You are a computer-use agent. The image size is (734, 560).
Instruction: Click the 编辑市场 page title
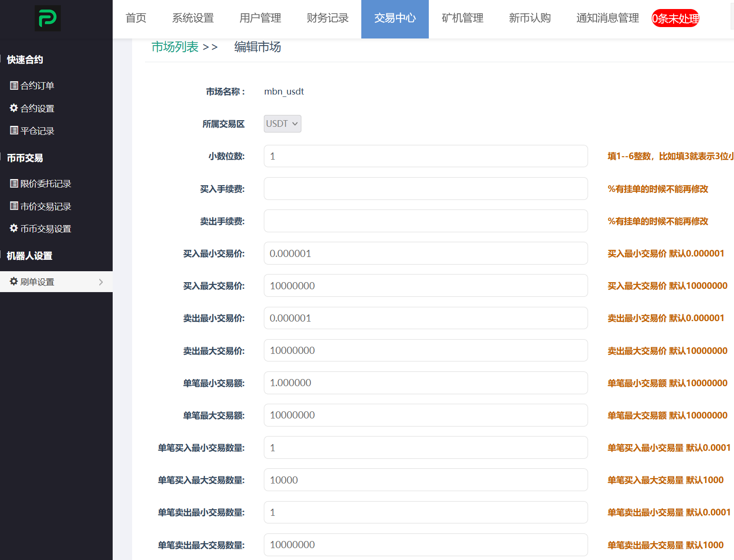(257, 47)
